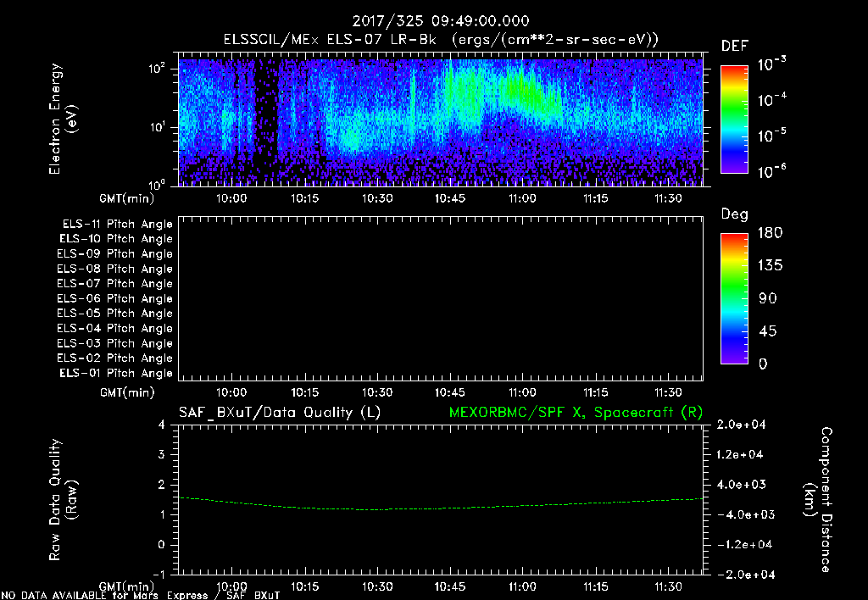
Task: Click the 180 value on Deg scale
Action: click(770, 232)
